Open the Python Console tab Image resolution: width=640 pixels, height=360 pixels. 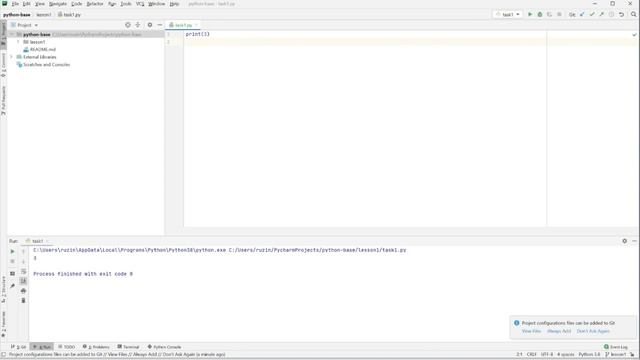164,347
